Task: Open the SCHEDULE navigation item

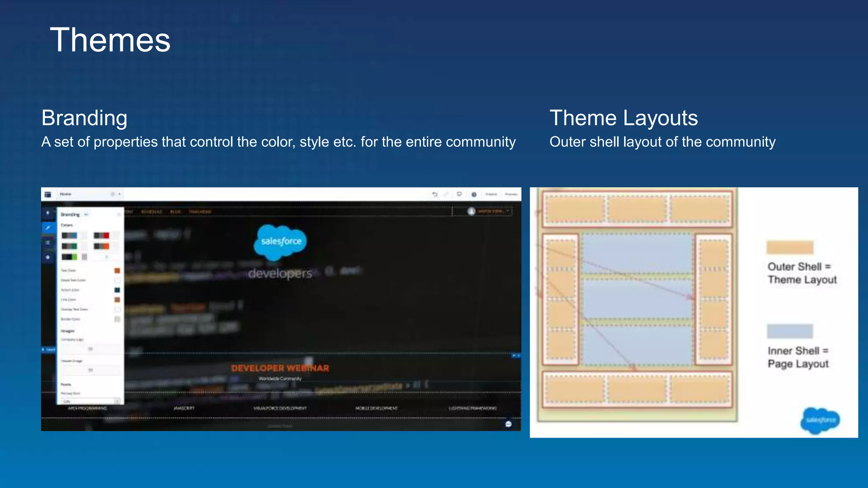Action: click(x=152, y=212)
